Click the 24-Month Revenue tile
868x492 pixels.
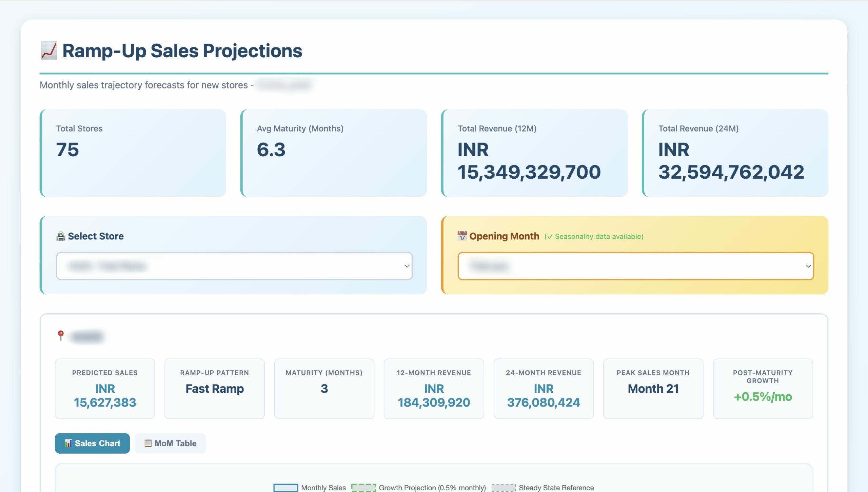544,389
